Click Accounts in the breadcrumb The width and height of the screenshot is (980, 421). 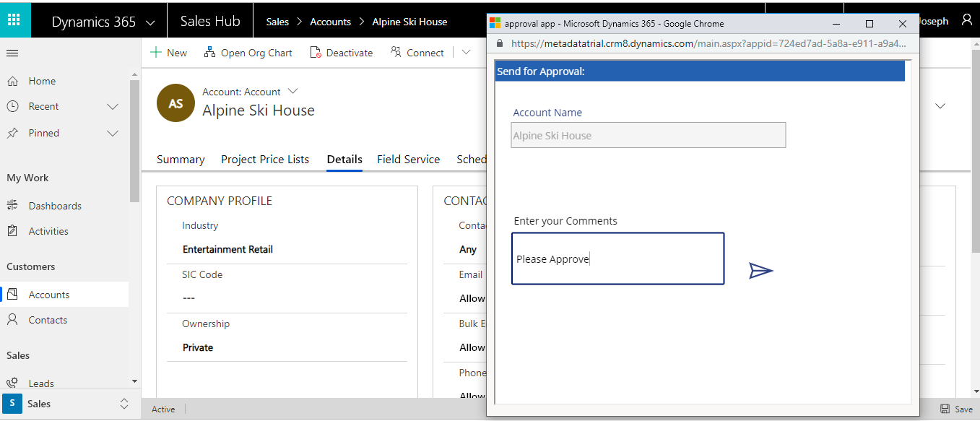[330, 22]
